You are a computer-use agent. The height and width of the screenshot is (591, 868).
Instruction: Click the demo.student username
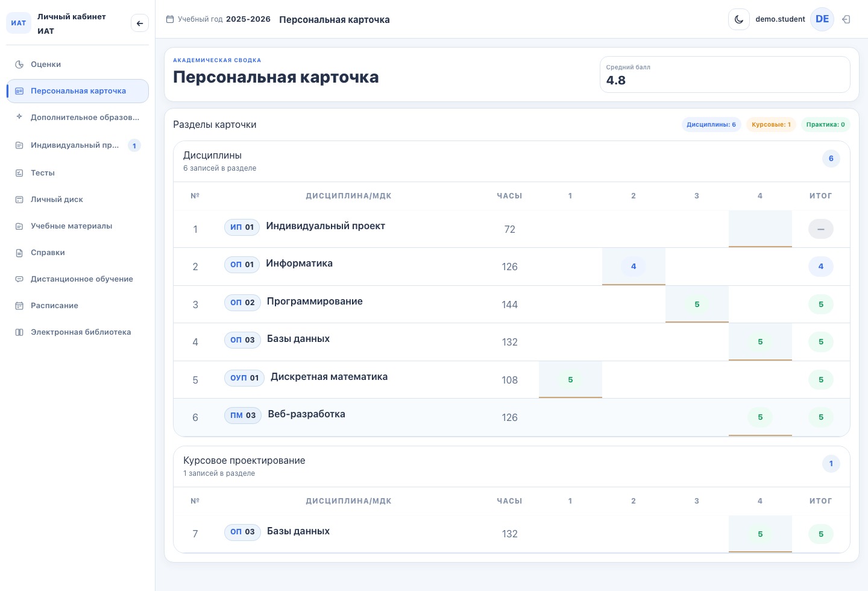coord(780,19)
